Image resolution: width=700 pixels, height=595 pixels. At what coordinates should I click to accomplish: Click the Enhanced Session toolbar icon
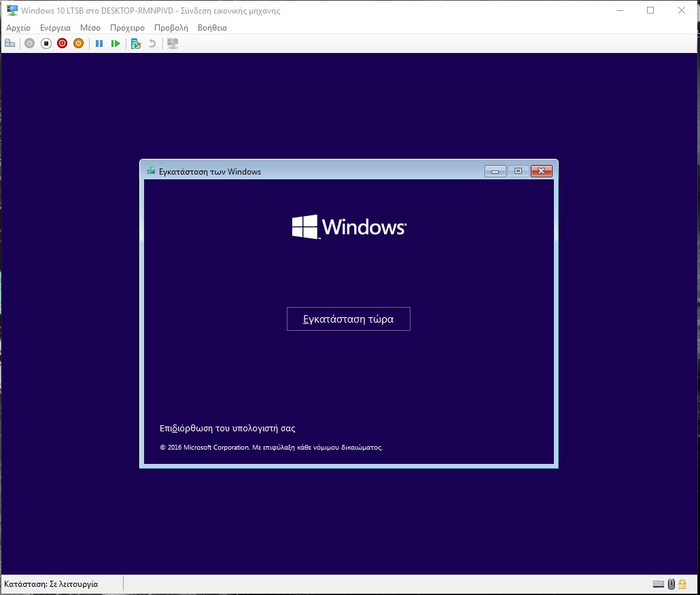(x=173, y=43)
